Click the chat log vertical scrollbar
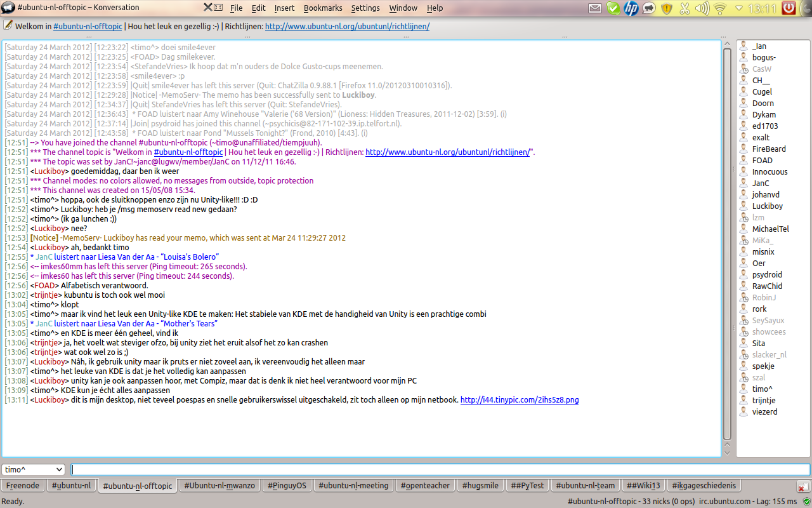The height and width of the screenshot is (508, 812). 727,244
